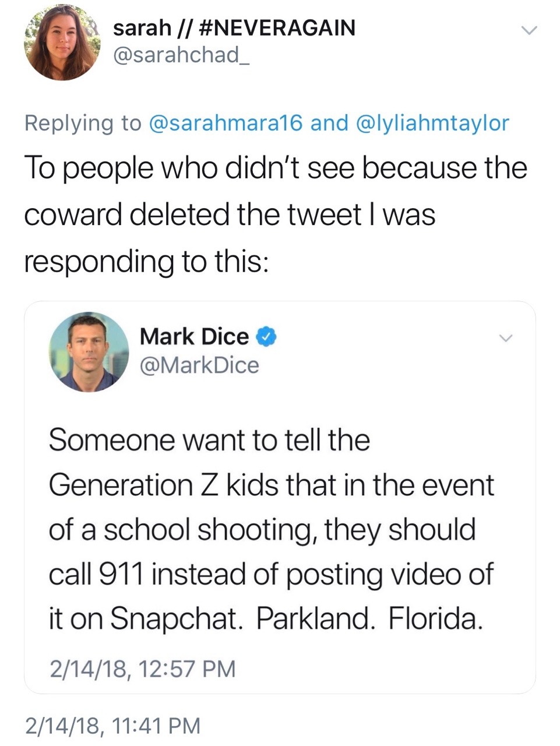Open sarah's profile picture
The image size is (560, 746).
coord(62,43)
